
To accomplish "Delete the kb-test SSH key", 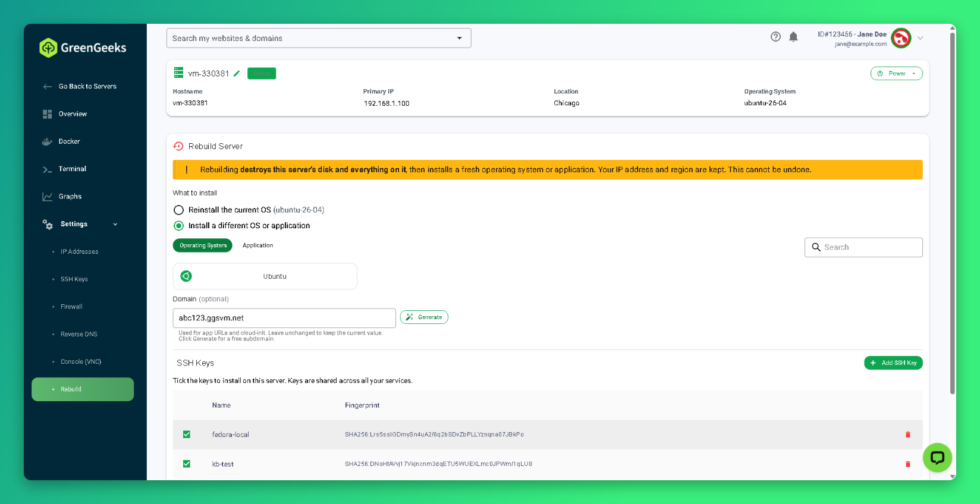I will click(907, 464).
